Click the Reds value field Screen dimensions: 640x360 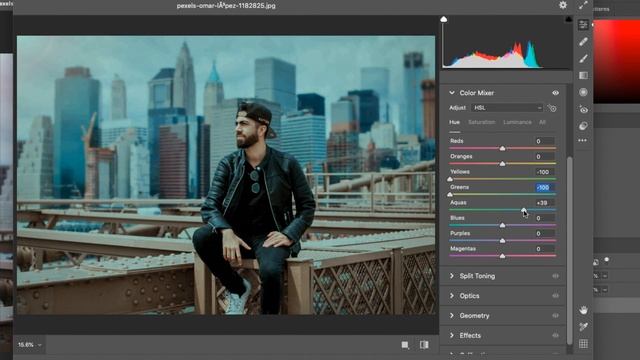544,141
